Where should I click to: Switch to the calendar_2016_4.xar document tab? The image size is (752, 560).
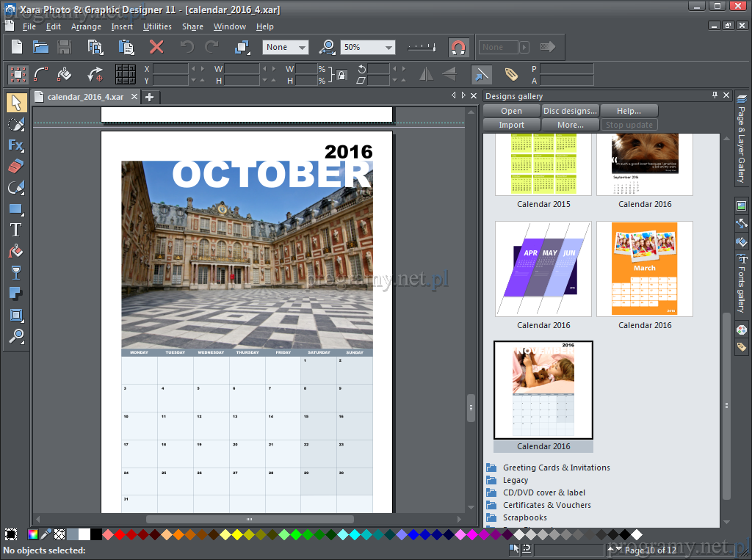click(x=85, y=97)
